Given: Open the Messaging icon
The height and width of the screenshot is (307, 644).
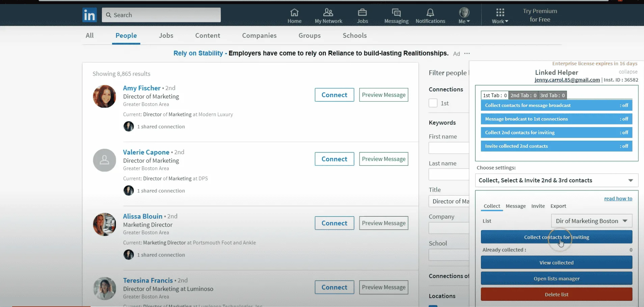Looking at the screenshot, I should tap(396, 12).
